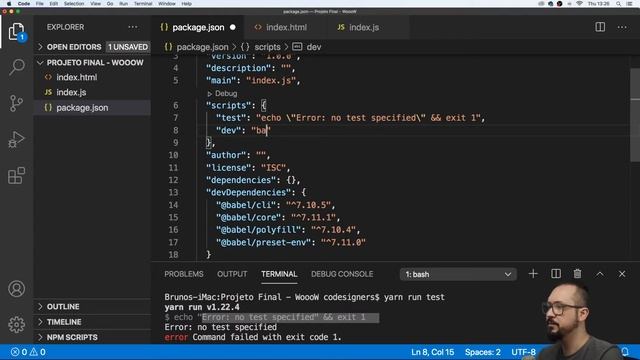This screenshot has width=640, height=360.
Task: Open the Explorer view in activity bar
Action: 16,31
